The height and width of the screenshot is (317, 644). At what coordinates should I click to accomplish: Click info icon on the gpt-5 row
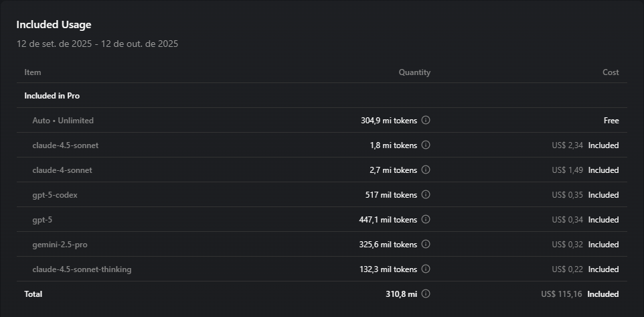click(426, 220)
